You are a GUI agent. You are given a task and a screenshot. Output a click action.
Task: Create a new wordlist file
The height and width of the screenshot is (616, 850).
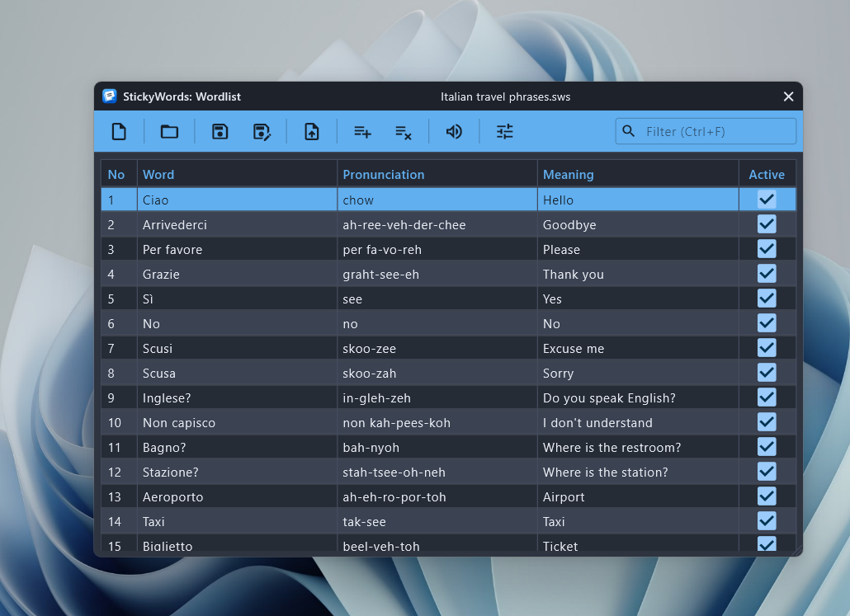click(119, 132)
